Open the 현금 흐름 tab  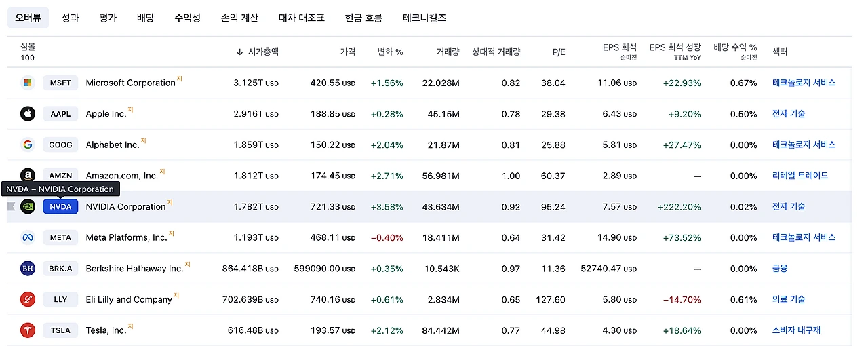click(x=363, y=18)
